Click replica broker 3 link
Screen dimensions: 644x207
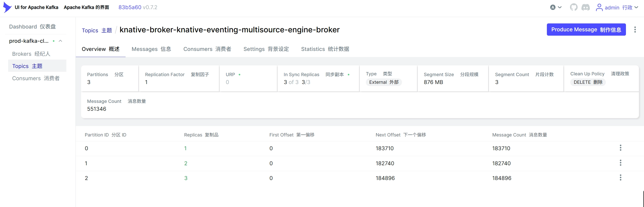[186, 178]
